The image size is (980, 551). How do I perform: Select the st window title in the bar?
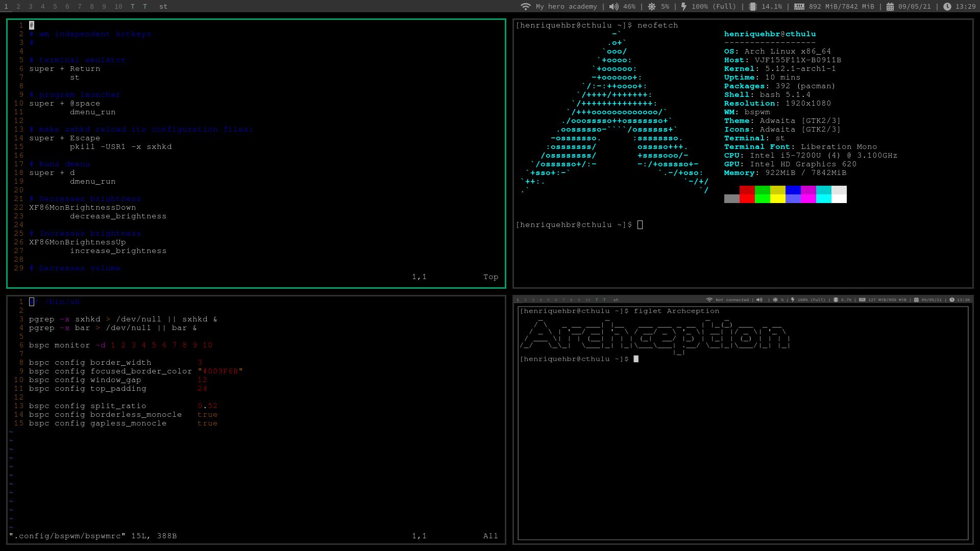tap(162, 7)
